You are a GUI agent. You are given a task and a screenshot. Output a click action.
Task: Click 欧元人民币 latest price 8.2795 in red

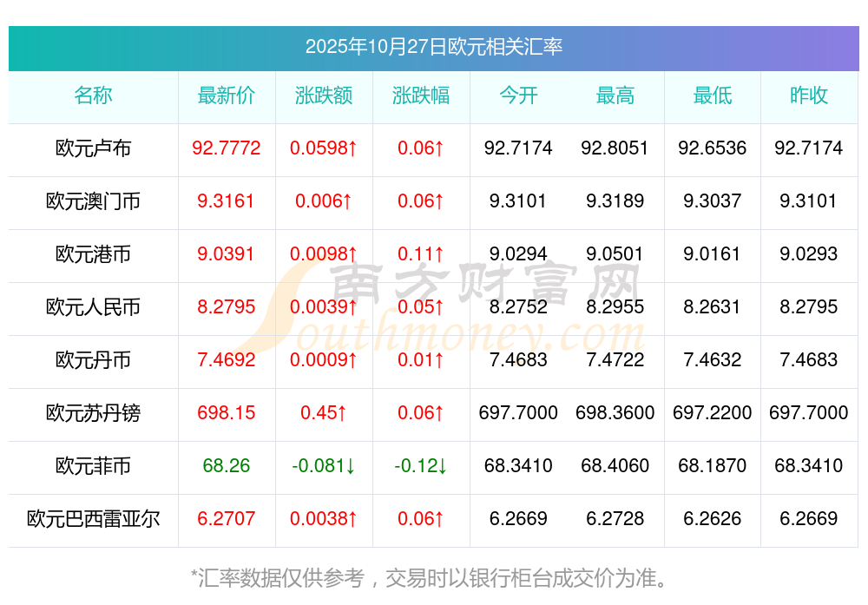[227, 306]
